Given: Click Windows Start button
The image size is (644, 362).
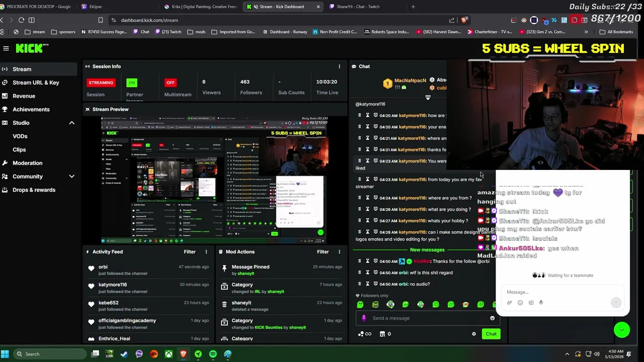Looking at the screenshot, I should tap(5, 354).
